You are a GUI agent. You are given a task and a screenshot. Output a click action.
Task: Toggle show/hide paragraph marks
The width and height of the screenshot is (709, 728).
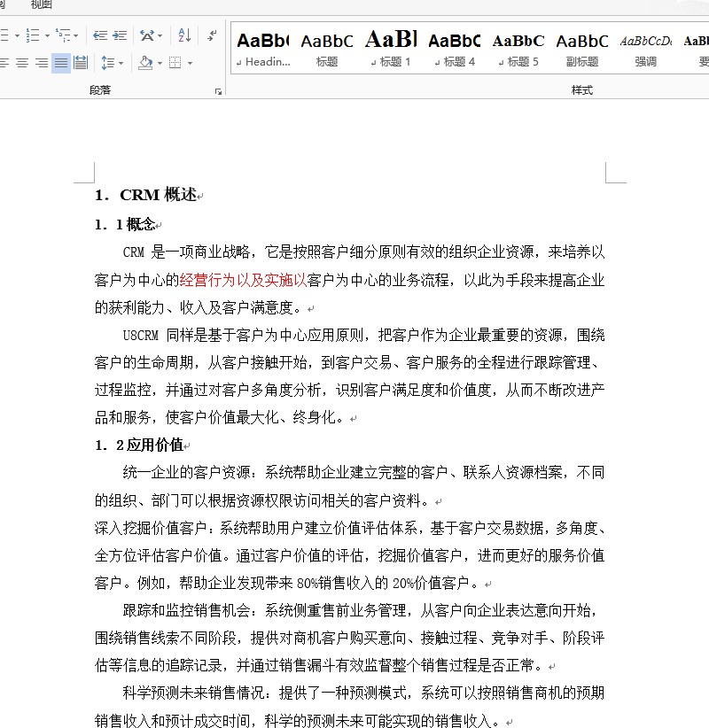(212, 35)
